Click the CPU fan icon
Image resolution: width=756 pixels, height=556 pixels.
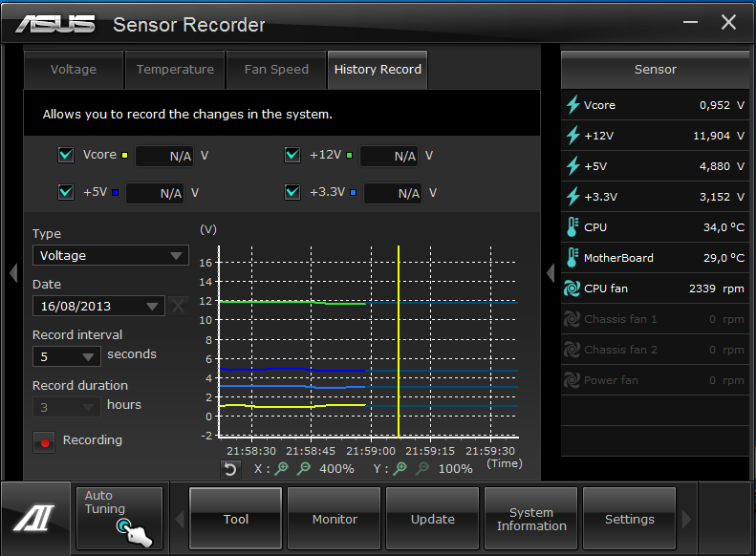pyautogui.click(x=572, y=289)
